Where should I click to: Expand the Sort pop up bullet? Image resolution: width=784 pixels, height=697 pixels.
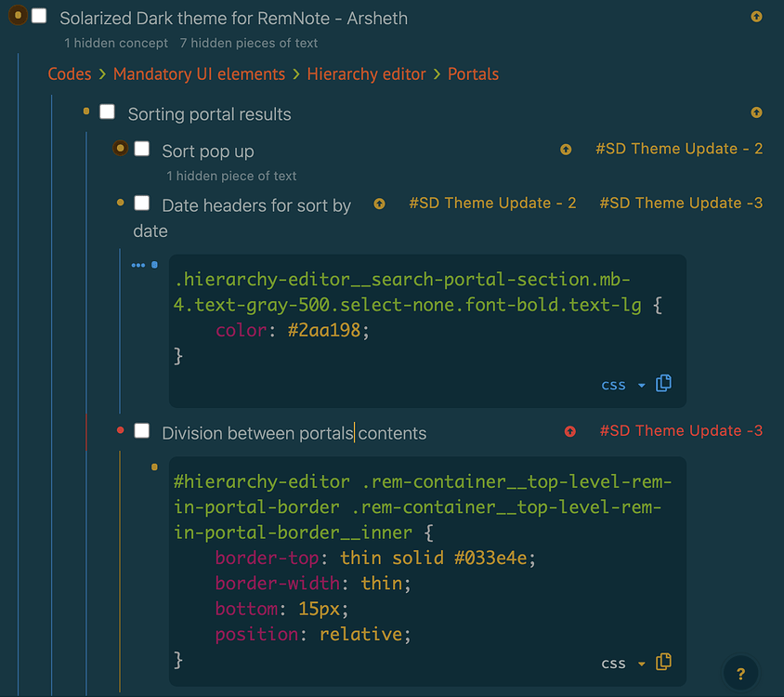(120, 148)
